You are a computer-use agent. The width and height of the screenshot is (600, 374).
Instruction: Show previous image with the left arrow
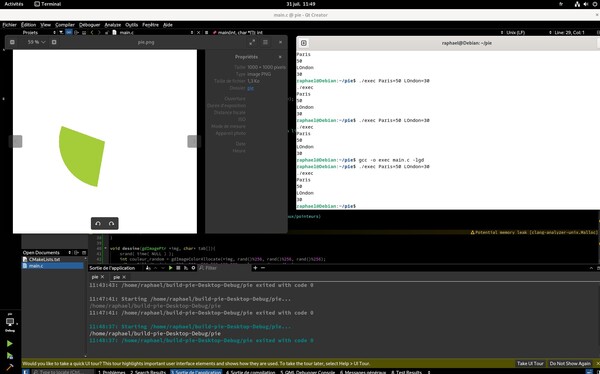pyautogui.click(x=17, y=141)
